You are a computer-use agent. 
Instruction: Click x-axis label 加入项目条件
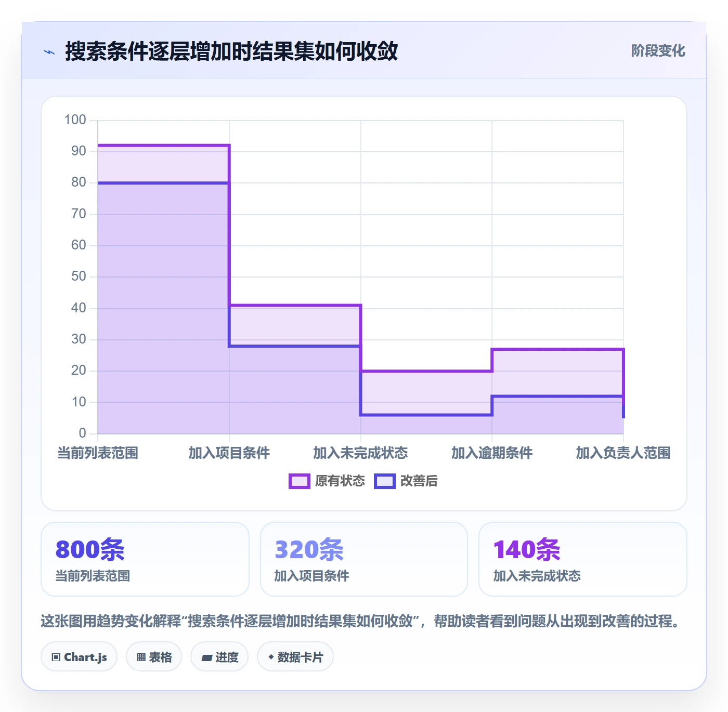[229, 453]
